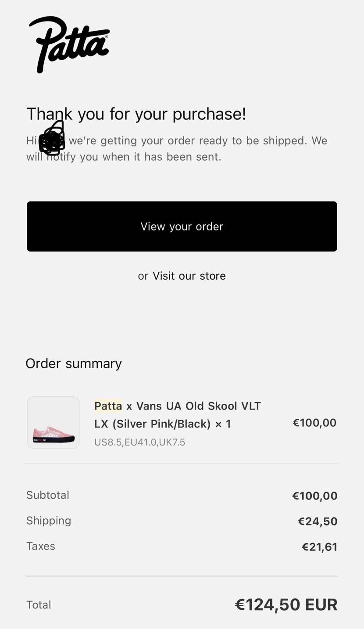Select the taxes amount €21,61
The width and height of the screenshot is (364, 629).
[320, 547]
